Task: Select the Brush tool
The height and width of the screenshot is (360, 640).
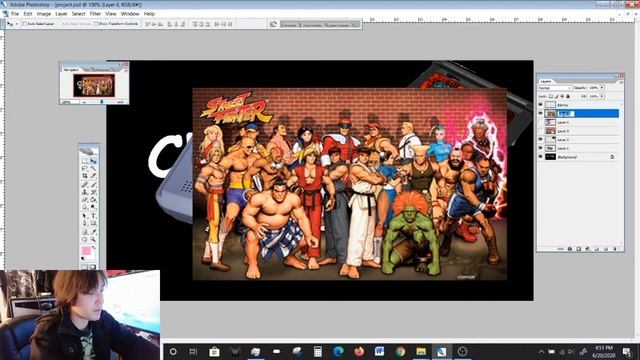Action: (x=93, y=184)
